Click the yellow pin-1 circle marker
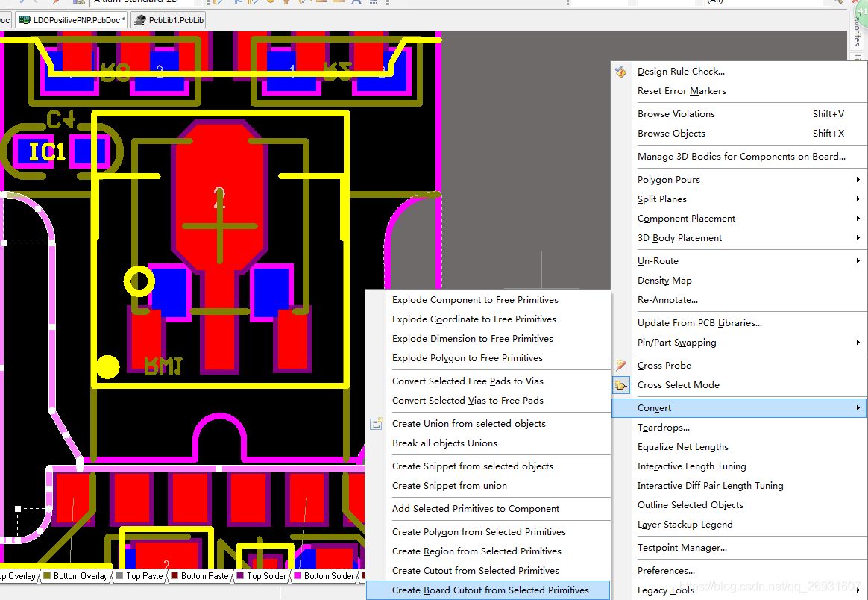The image size is (868, 600). click(x=139, y=281)
